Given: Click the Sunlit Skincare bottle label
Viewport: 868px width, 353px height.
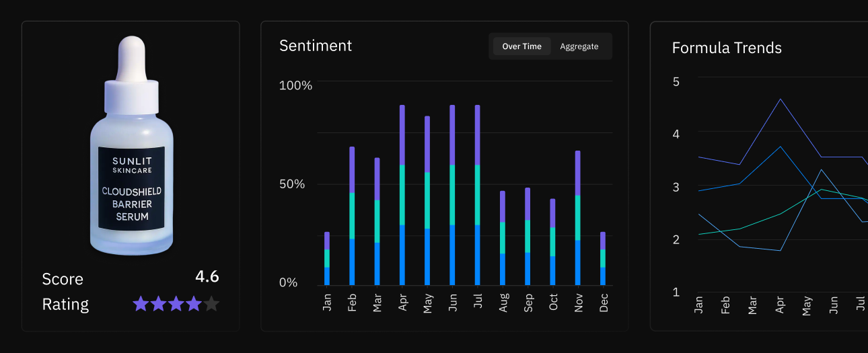Looking at the screenshot, I should (132, 187).
